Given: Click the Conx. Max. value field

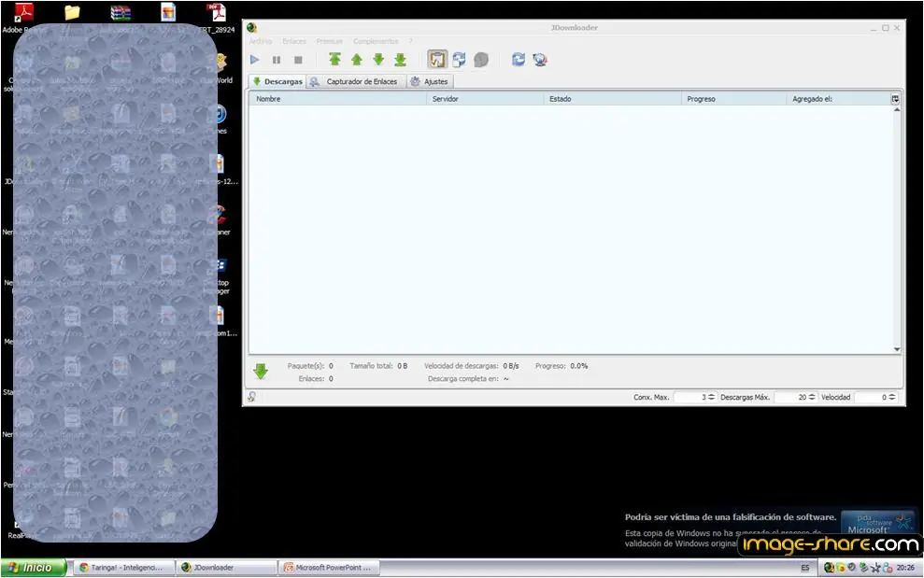Looking at the screenshot, I should tap(690, 397).
